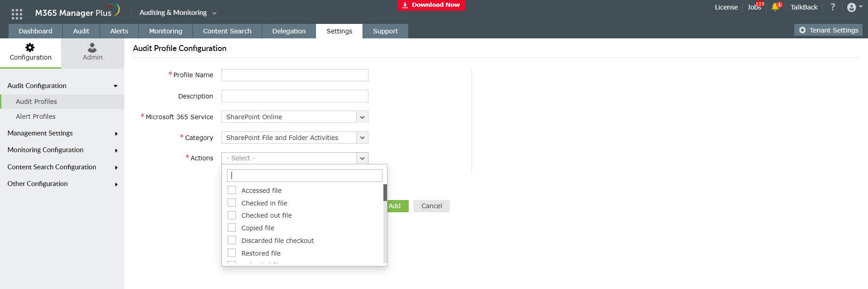Click the Cancel button
This screenshot has width=868, height=289.
pyautogui.click(x=432, y=206)
